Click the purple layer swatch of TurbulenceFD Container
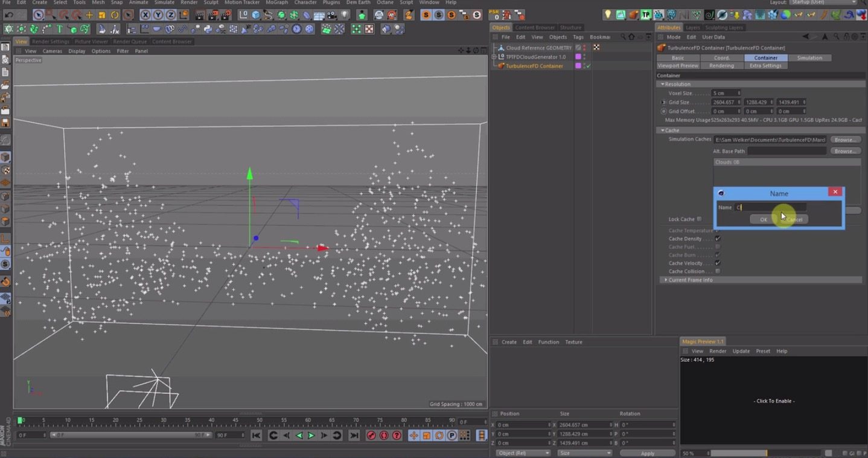This screenshot has width=868, height=458. pyautogui.click(x=578, y=66)
